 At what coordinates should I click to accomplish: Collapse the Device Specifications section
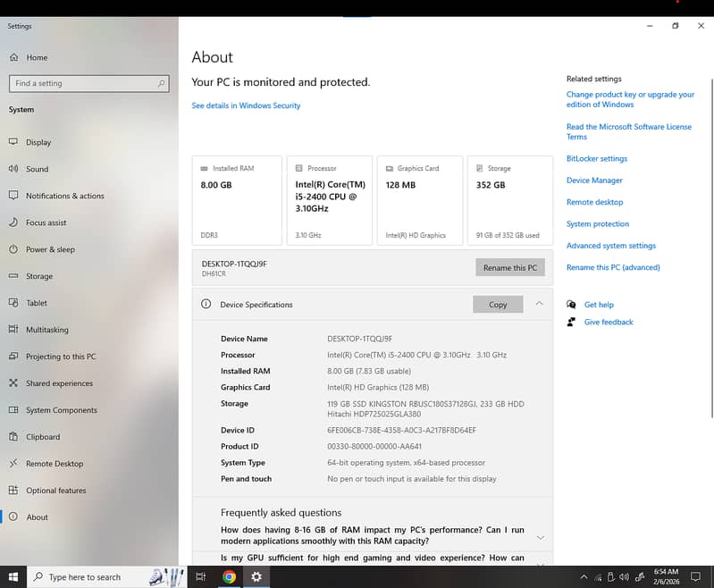pos(539,304)
